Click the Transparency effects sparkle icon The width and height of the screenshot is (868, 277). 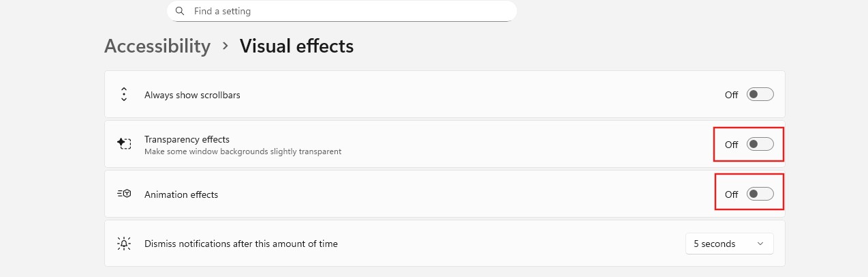coord(124,144)
